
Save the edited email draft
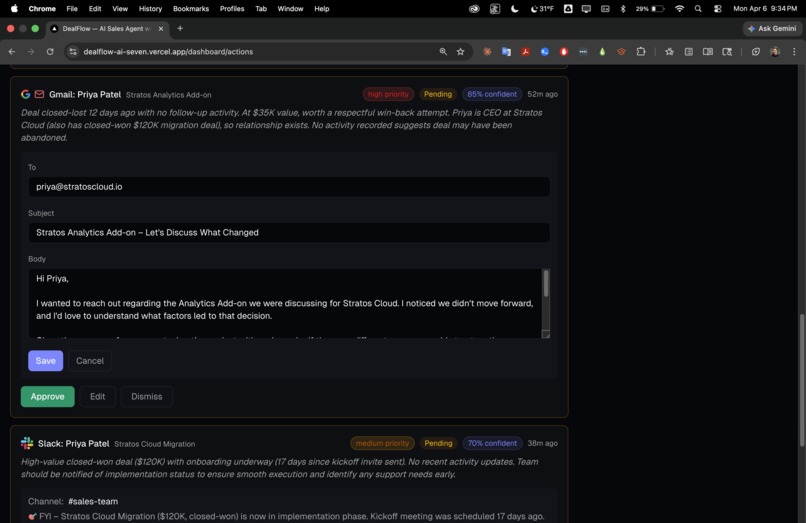[x=46, y=360]
